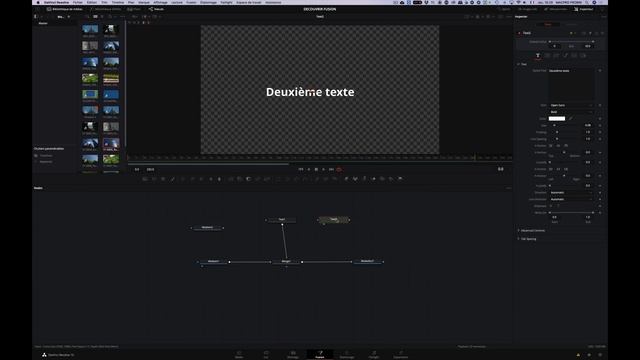The width and height of the screenshot is (640, 360).
Task: Select the Merge1 node
Action: pos(286,262)
